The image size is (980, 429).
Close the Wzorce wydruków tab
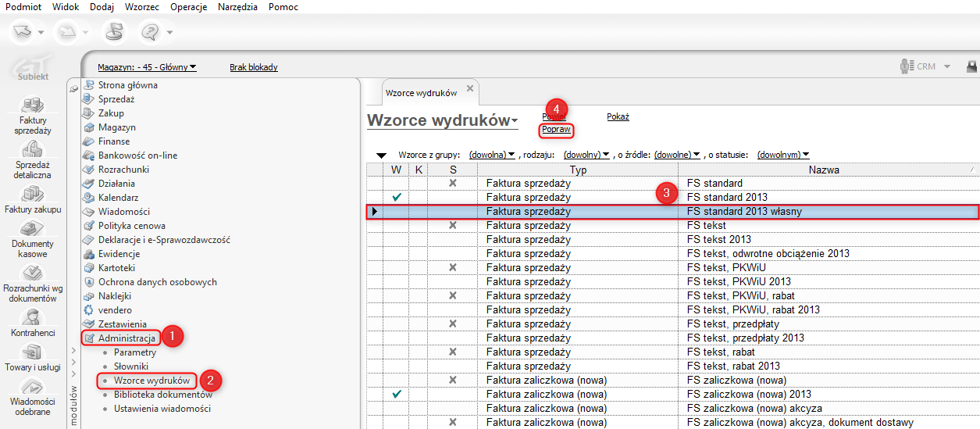[x=469, y=88]
